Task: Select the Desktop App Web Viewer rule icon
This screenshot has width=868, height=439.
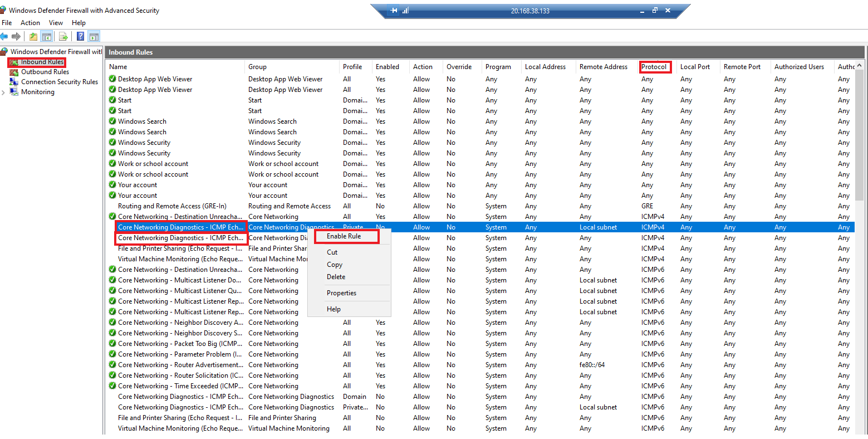Action: coord(111,79)
